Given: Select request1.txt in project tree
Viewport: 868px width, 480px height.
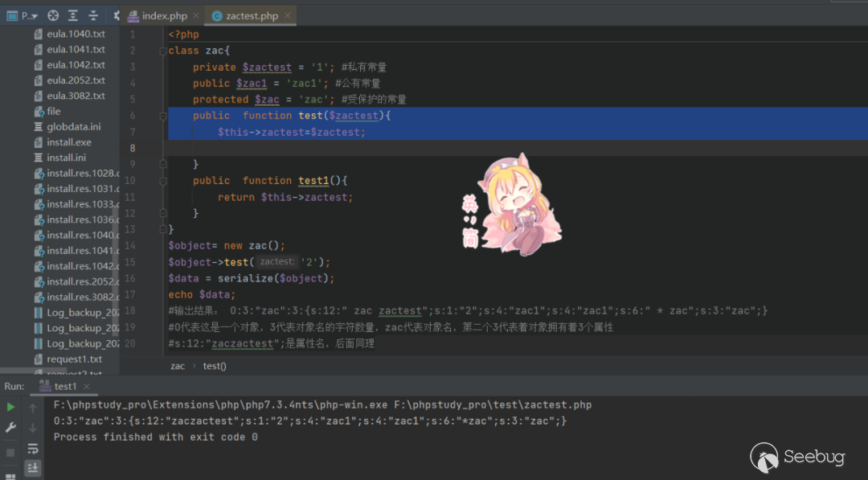Looking at the screenshot, I should pos(74,359).
